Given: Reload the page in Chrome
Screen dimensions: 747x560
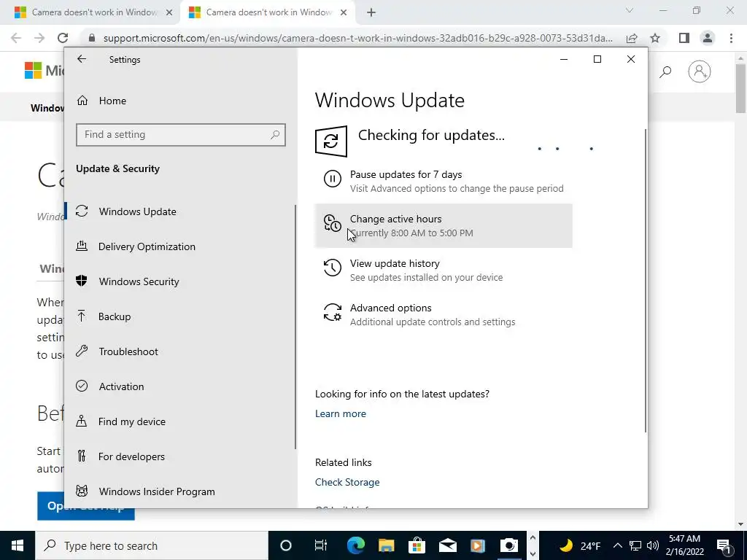Looking at the screenshot, I should [63, 38].
